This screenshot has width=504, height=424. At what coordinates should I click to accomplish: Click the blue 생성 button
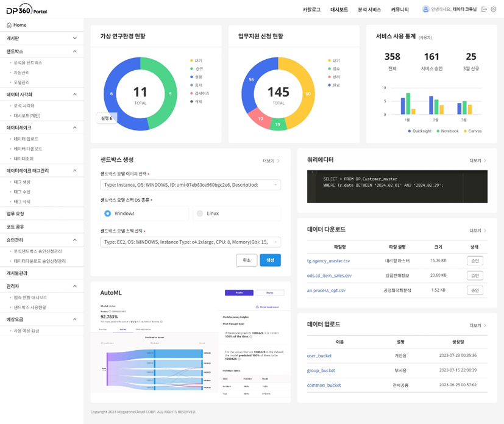(270, 260)
